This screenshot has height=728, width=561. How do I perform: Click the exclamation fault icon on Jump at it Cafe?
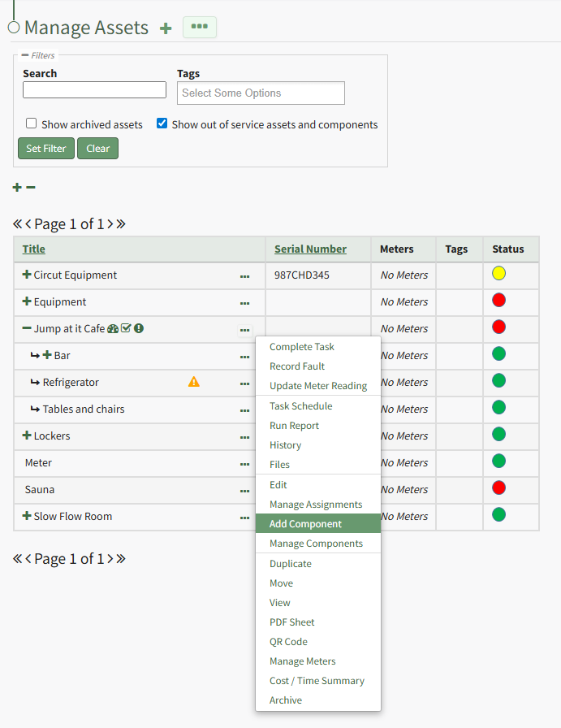click(139, 329)
